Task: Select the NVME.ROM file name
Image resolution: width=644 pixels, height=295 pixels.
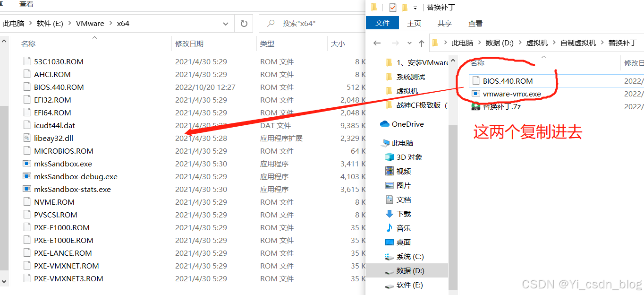Action: point(54,202)
